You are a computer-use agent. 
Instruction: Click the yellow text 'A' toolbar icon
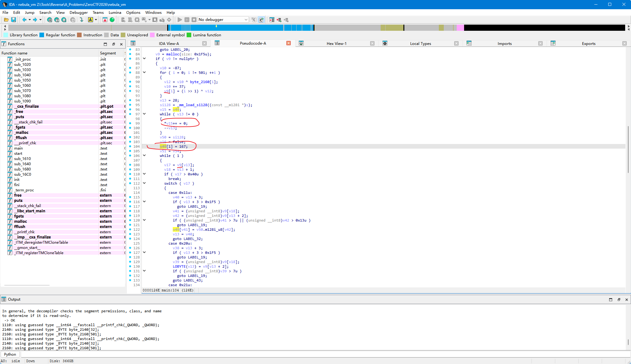coord(91,20)
